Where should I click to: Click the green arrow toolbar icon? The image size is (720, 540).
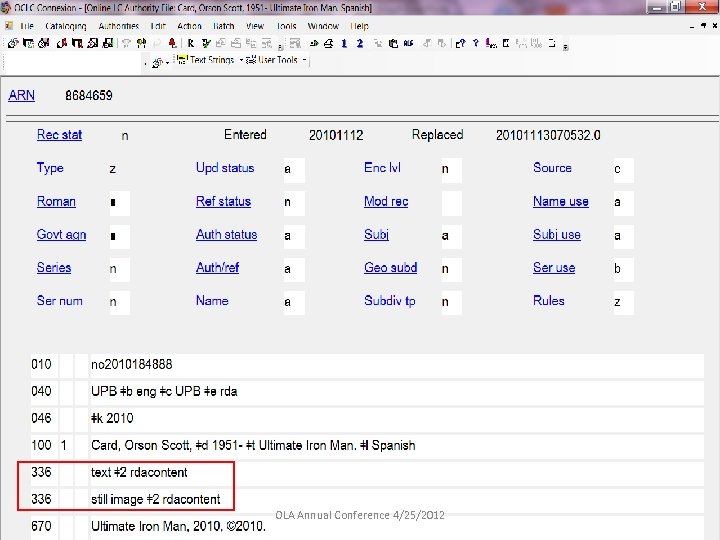pos(314,43)
